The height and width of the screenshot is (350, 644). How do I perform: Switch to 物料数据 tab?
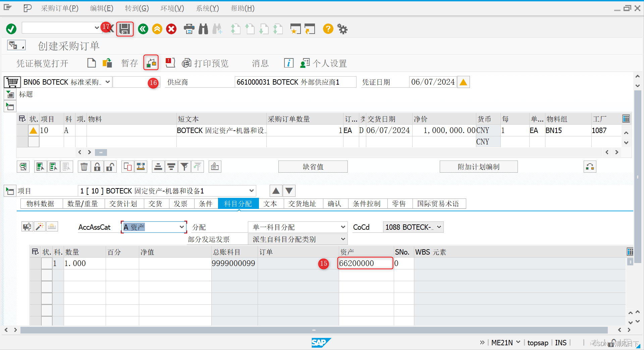pos(40,204)
